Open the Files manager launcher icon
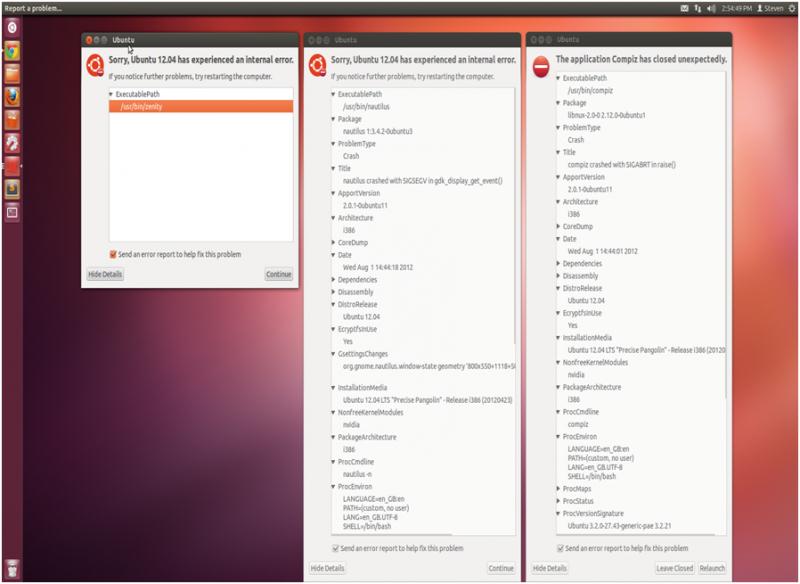The height and width of the screenshot is (584, 800). (x=12, y=74)
